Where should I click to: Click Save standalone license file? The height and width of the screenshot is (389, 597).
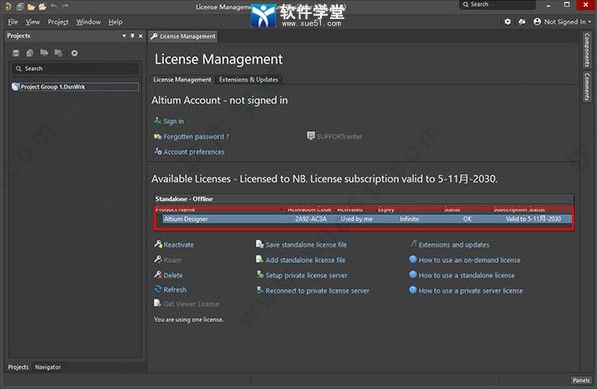[302, 245]
